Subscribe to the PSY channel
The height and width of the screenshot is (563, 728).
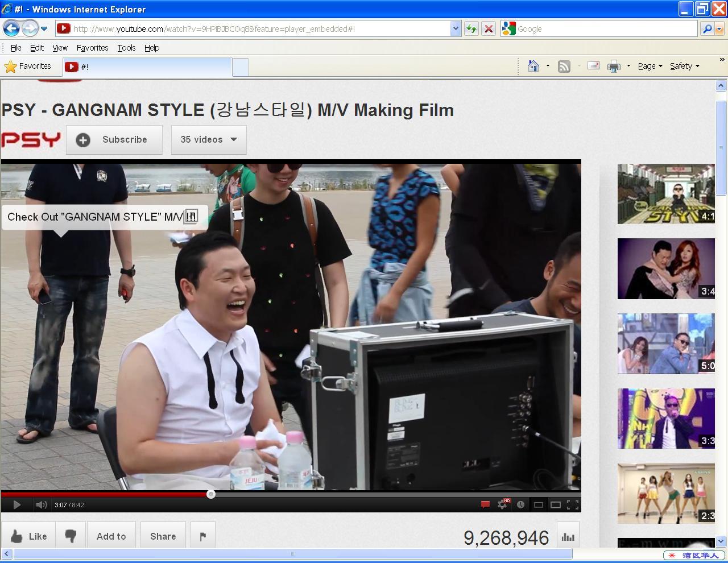[114, 140]
